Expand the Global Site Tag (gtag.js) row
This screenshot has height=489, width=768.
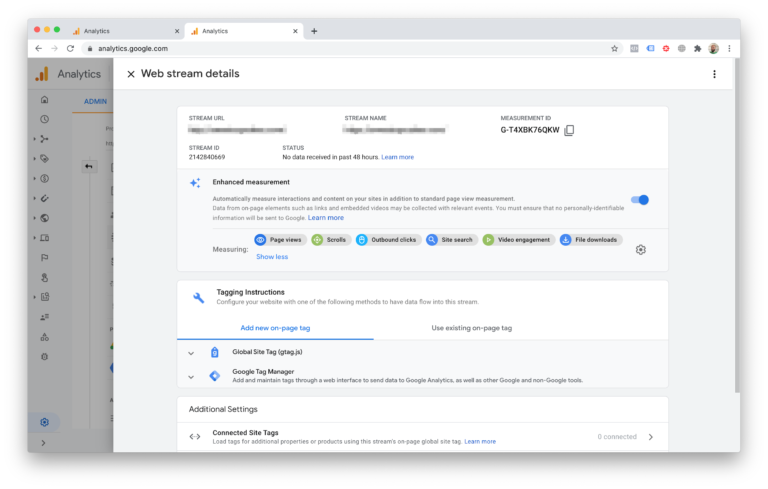coord(191,353)
